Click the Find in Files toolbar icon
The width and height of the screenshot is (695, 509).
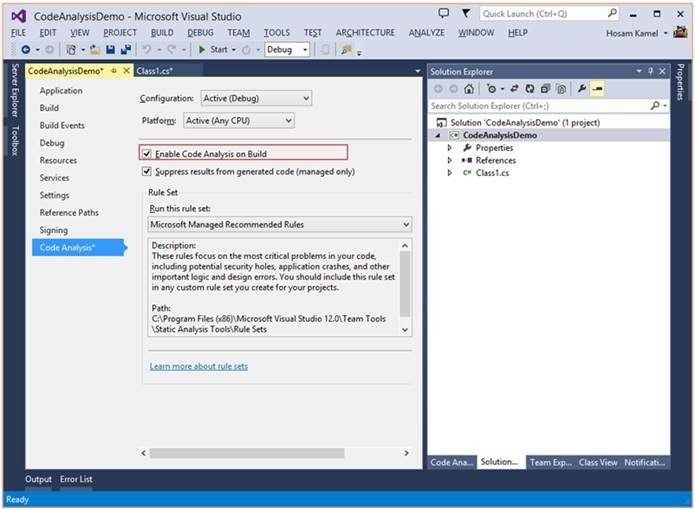tap(346, 50)
